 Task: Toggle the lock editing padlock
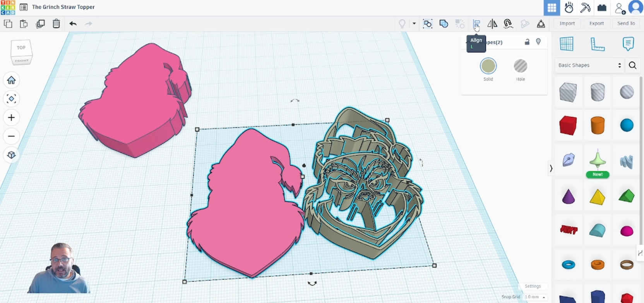pyautogui.click(x=527, y=42)
